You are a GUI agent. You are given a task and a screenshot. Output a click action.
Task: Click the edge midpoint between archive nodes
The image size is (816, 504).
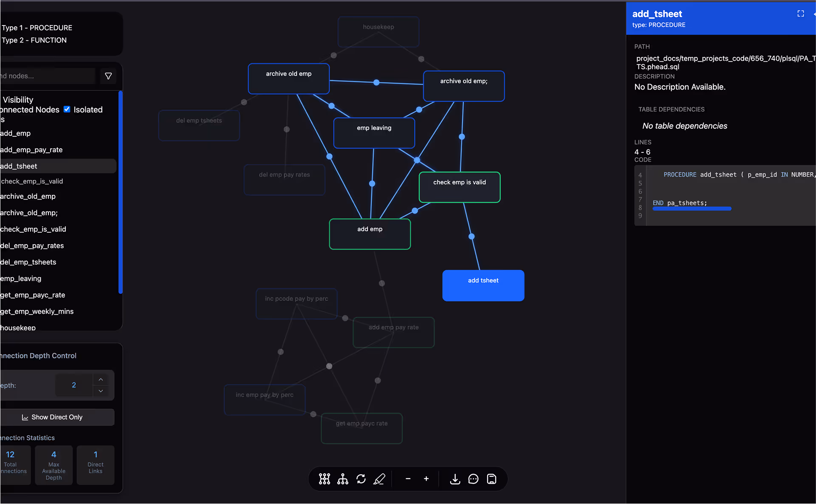click(x=376, y=82)
